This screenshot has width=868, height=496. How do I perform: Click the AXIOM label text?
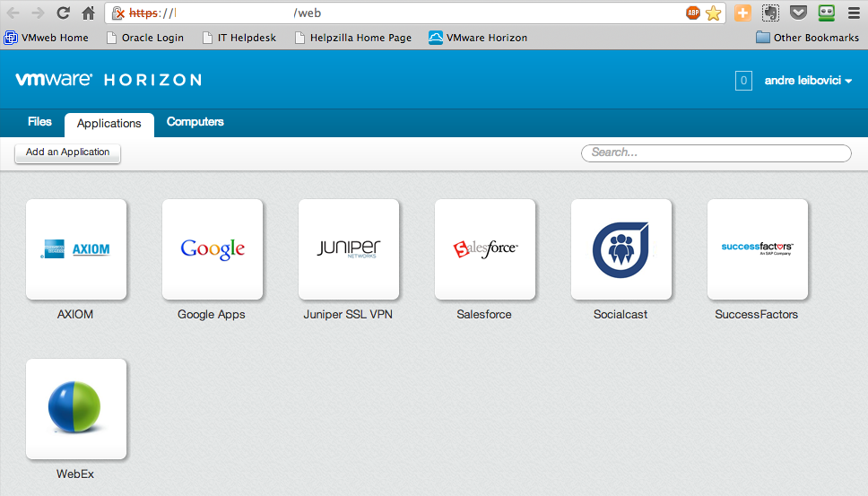click(x=75, y=315)
